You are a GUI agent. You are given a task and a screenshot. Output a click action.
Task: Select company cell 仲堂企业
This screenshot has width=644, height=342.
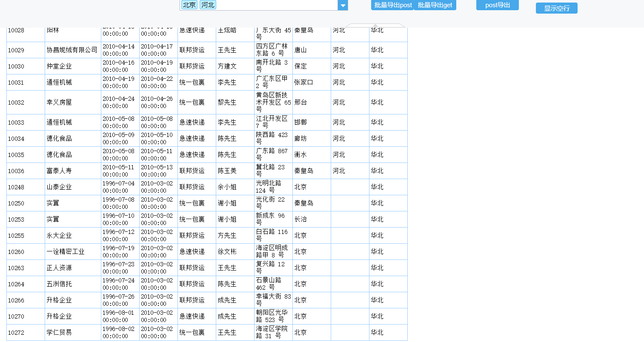pyautogui.click(x=73, y=66)
